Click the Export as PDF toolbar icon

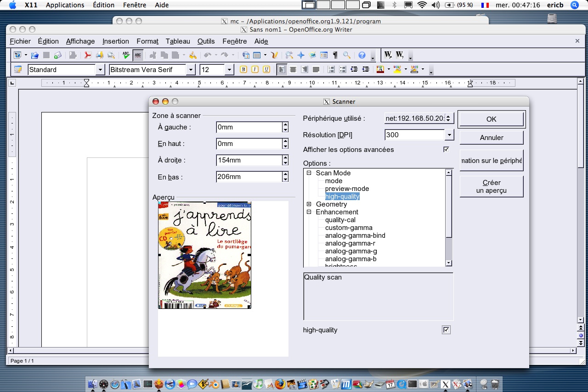pos(87,55)
